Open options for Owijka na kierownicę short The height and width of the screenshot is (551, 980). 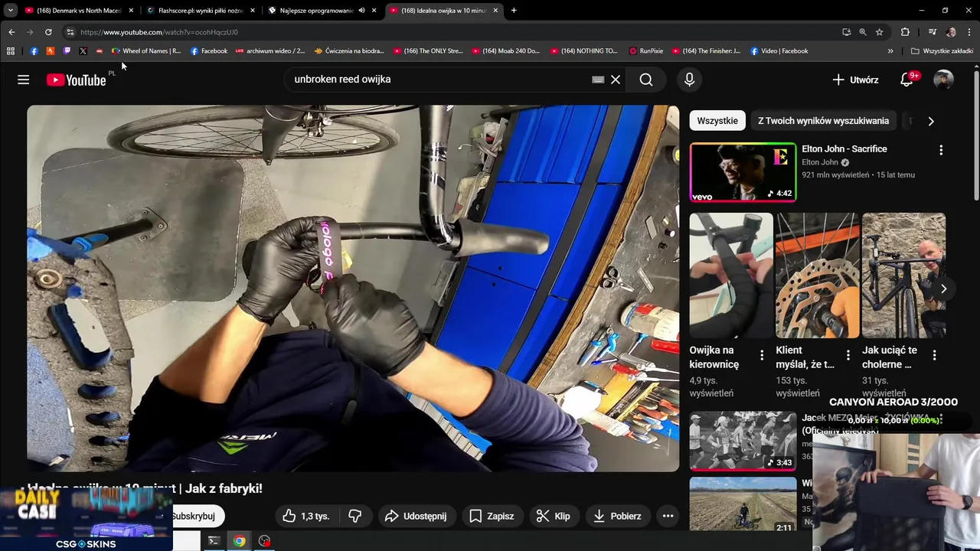(762, 355)
